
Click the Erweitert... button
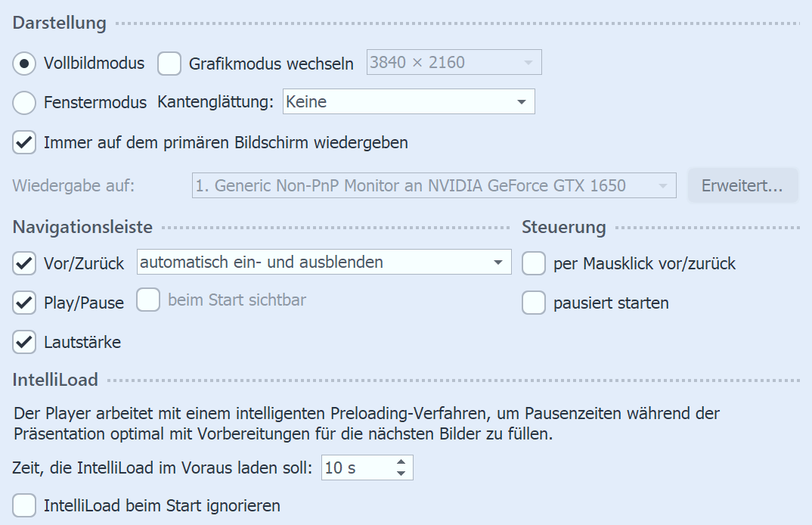[742, 185]
